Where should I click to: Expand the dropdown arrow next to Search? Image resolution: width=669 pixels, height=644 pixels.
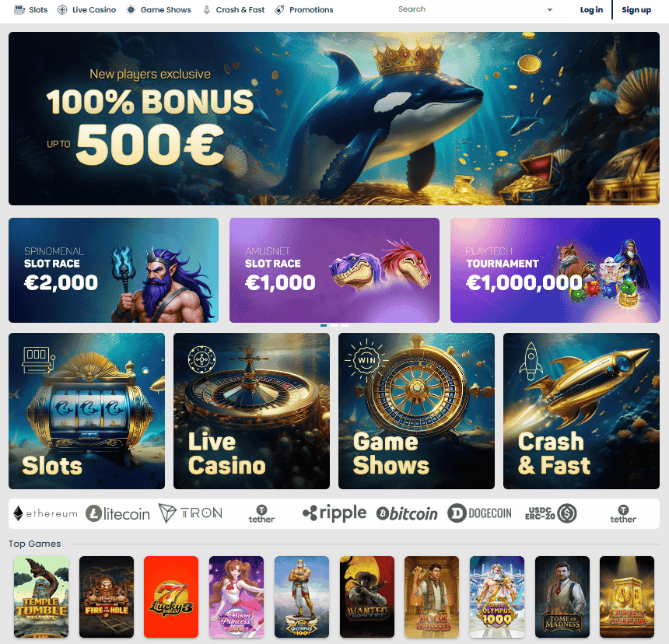549,9
